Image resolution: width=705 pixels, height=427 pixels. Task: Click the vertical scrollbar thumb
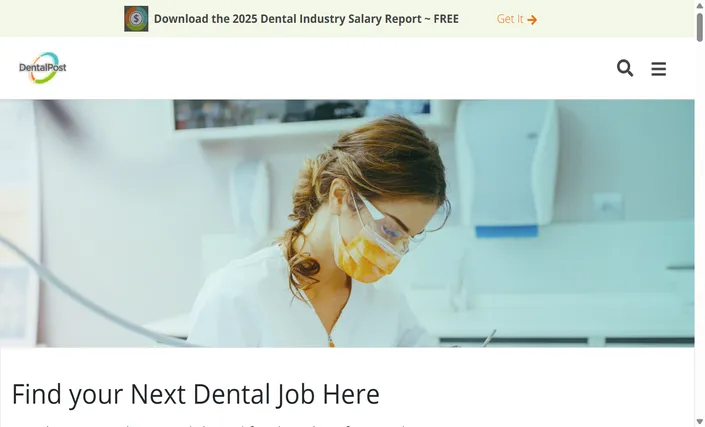700,27
